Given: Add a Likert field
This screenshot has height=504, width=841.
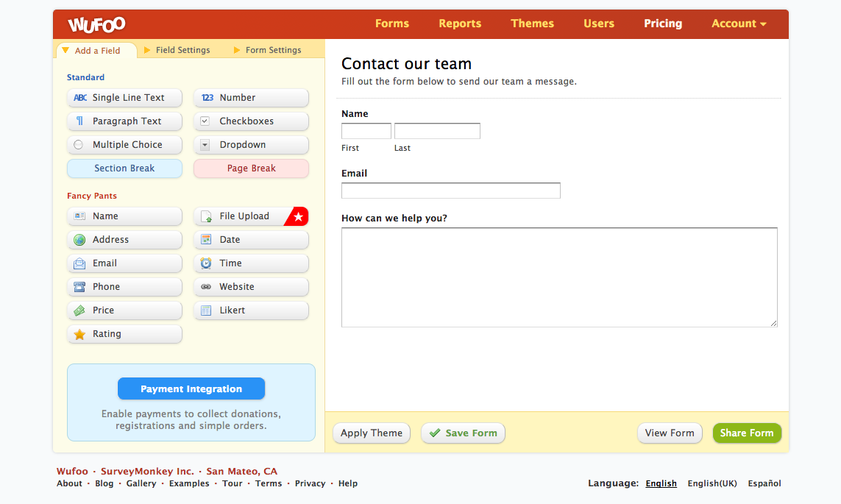Looking at the screenshot, I should tap(251, 310).
